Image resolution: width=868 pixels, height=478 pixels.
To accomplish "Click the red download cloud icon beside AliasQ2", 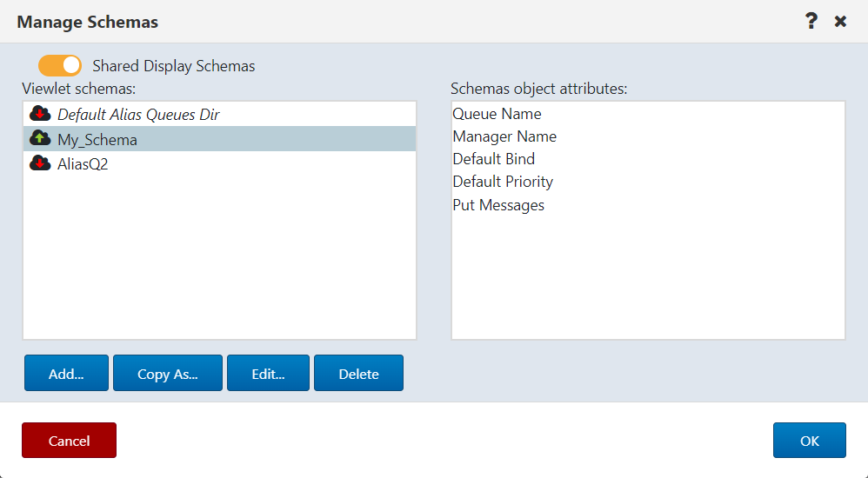I will pos(40,163).
